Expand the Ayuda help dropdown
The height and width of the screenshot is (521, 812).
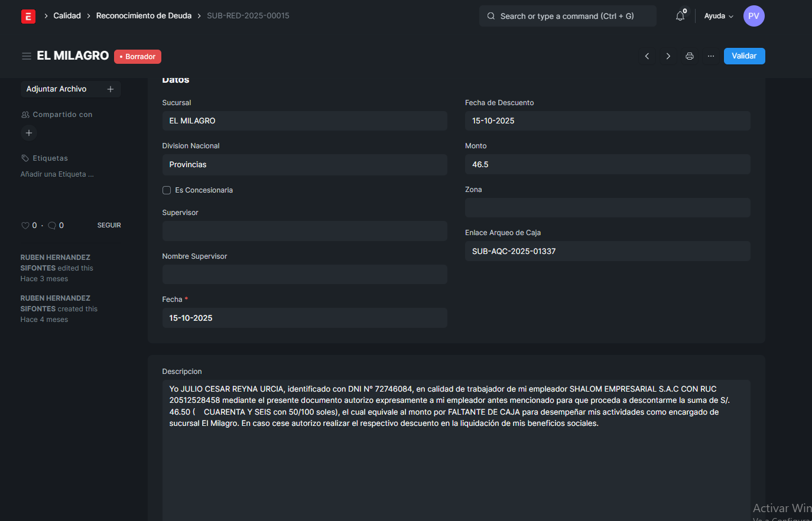tap(719, 16)
